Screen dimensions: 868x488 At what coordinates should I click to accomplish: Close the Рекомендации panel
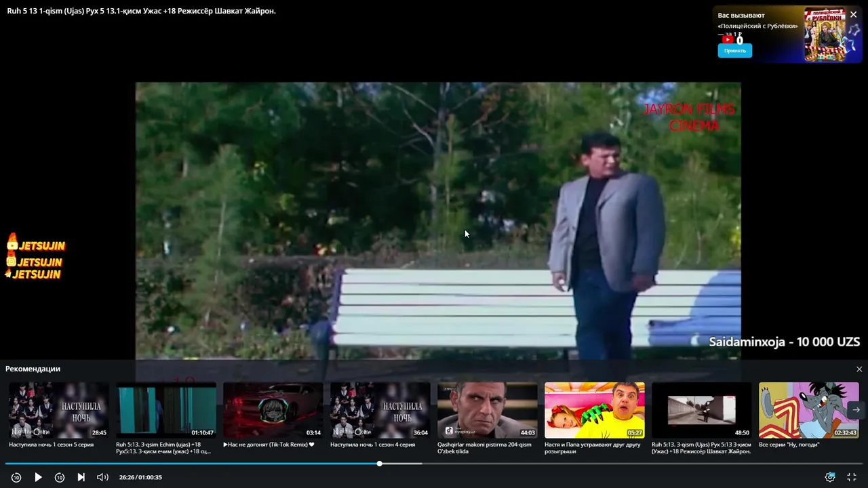click(x=859, y=369)
